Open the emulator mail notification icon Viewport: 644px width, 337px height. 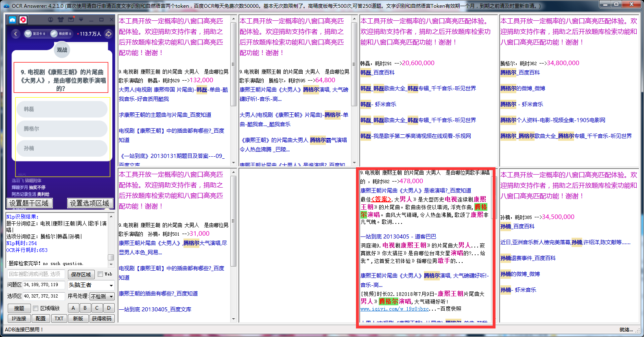pos(71,20)
